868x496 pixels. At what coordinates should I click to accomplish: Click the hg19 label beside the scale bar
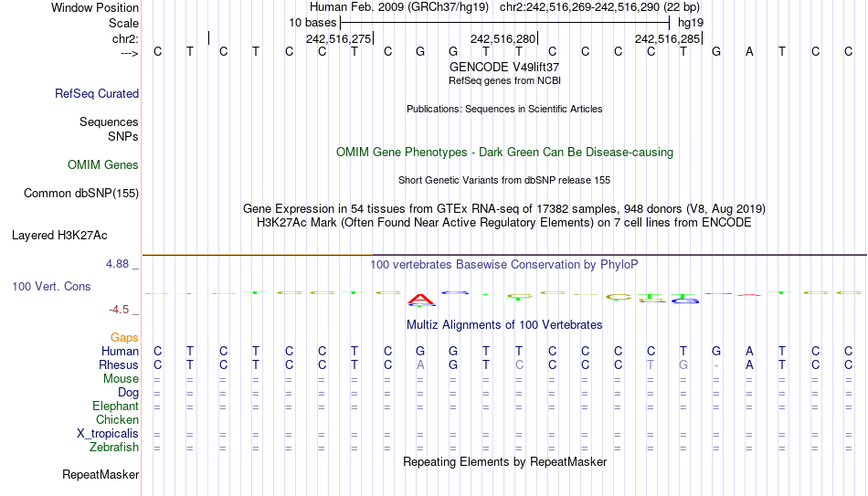click(x=691, y=23)
